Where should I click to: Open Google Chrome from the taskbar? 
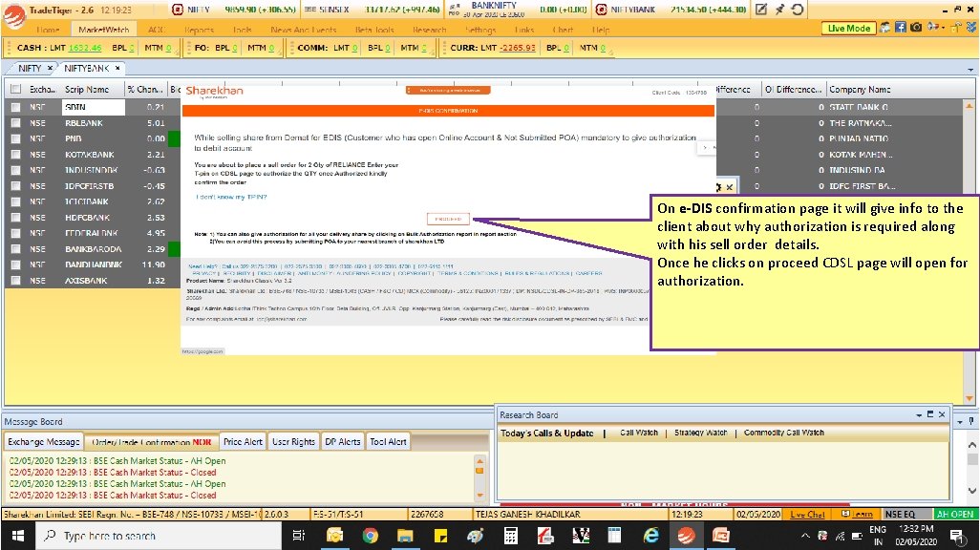click(370, 536)
